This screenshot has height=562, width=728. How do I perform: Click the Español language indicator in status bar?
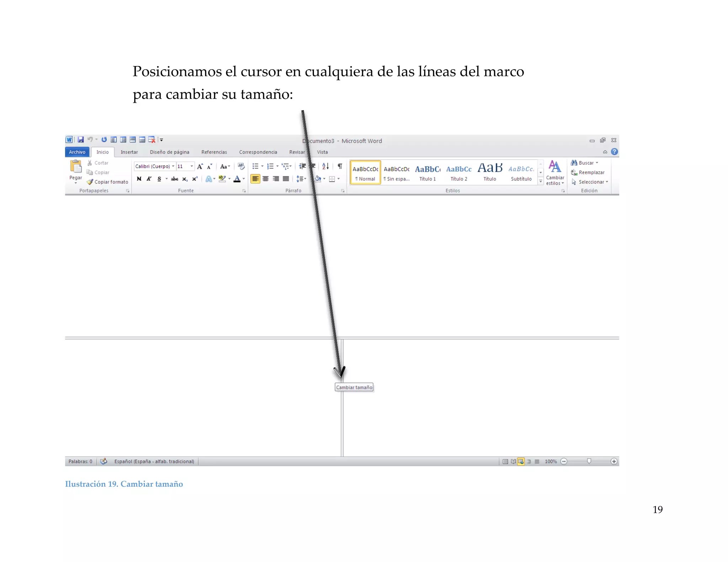(154, 461)
